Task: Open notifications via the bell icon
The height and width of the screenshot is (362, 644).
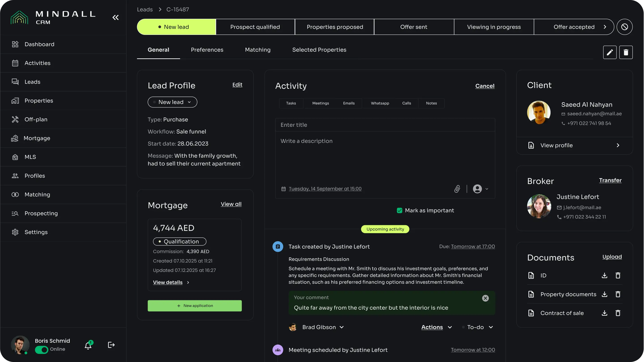Action: point(88,345)
